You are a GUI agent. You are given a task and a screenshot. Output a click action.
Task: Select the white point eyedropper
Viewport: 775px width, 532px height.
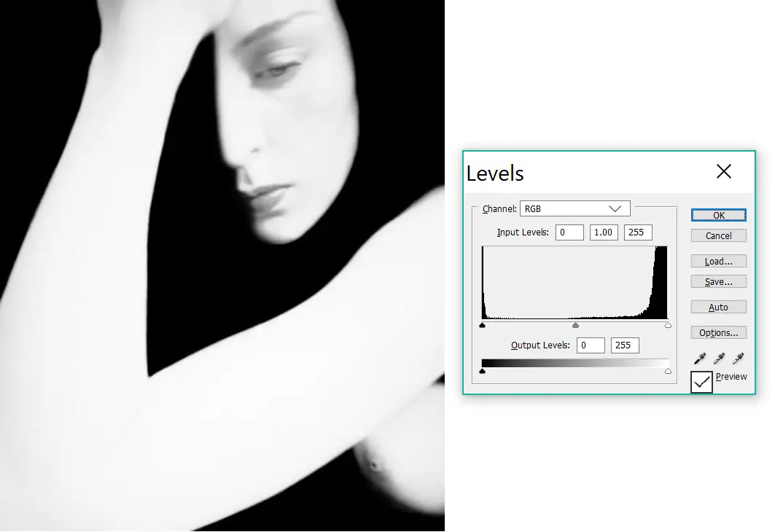(739, 358)
